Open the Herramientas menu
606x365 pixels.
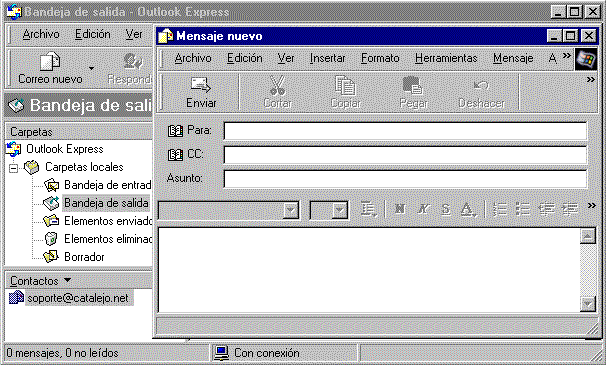(x=446, y=58)
